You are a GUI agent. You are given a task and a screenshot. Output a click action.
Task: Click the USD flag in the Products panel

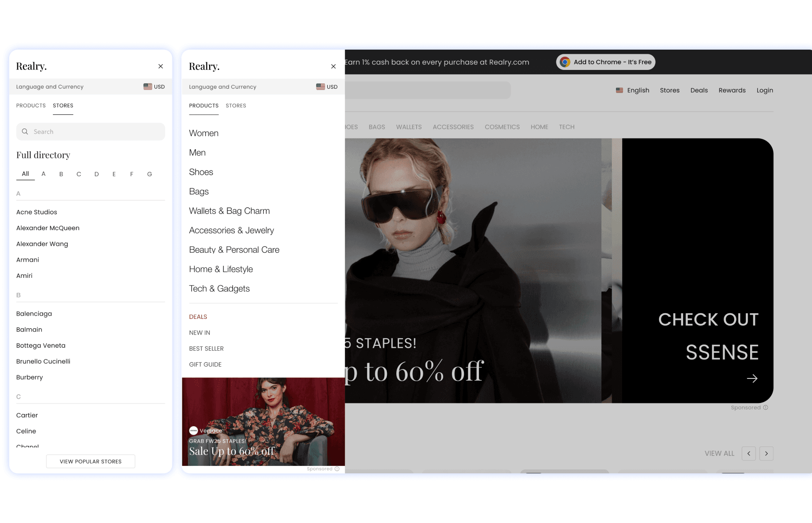coord(321,86)
